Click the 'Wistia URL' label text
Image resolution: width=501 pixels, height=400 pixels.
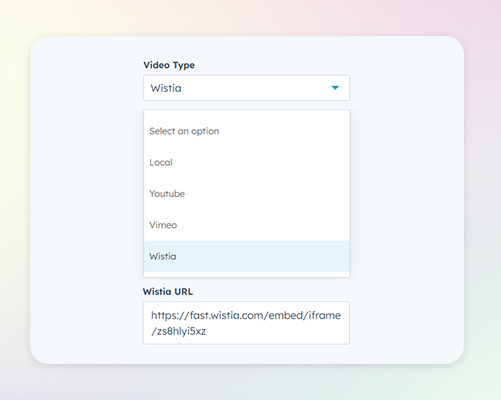tap(168, 292)
